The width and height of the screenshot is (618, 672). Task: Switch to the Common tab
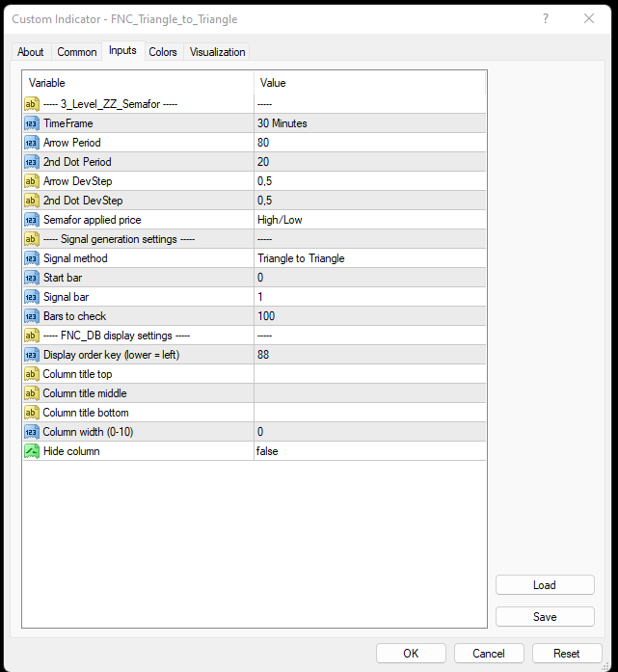pyautogui.click(x=77, y=52)
